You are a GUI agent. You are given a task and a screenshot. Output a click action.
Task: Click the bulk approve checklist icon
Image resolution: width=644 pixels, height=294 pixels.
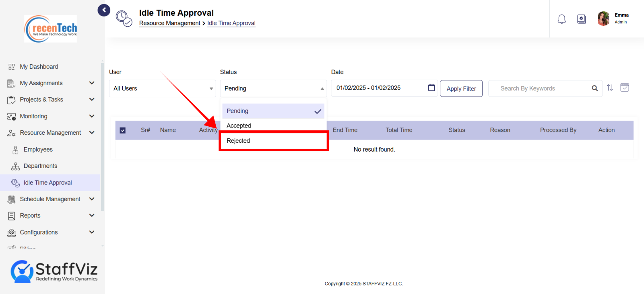tap(625, 87)
